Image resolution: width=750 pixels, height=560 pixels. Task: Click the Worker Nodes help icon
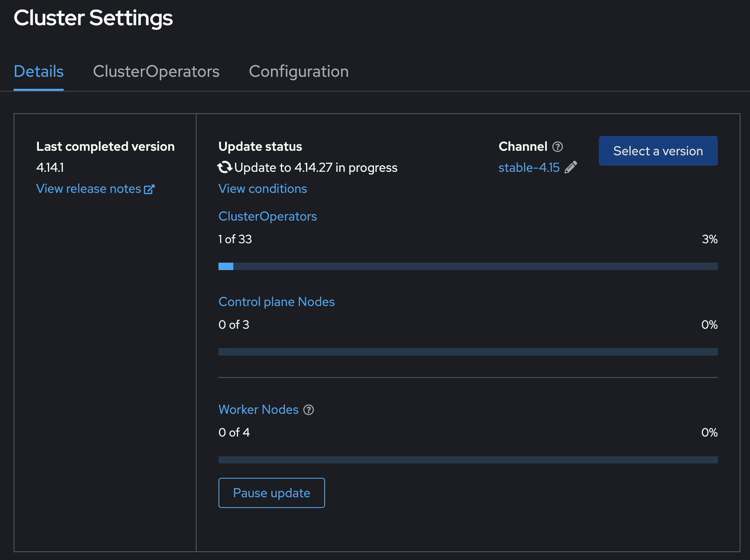(x=309, y=410)
